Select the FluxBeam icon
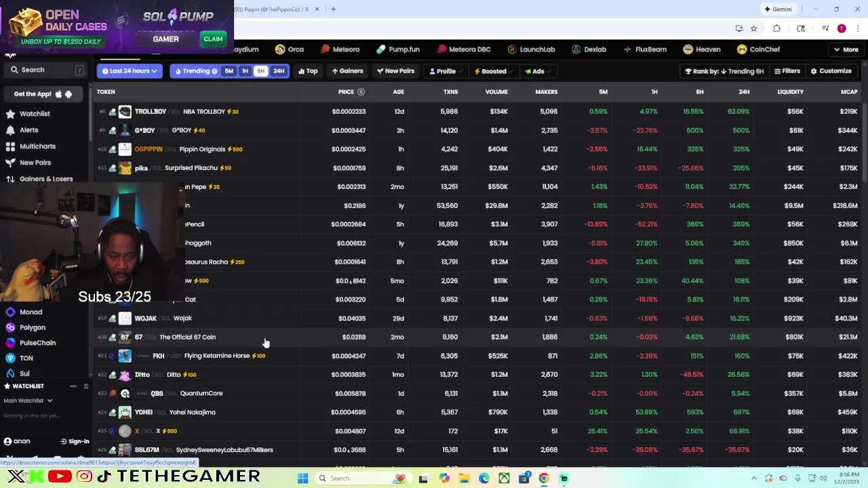This screenshot has width=868, height=488. [x=628, y=49]
